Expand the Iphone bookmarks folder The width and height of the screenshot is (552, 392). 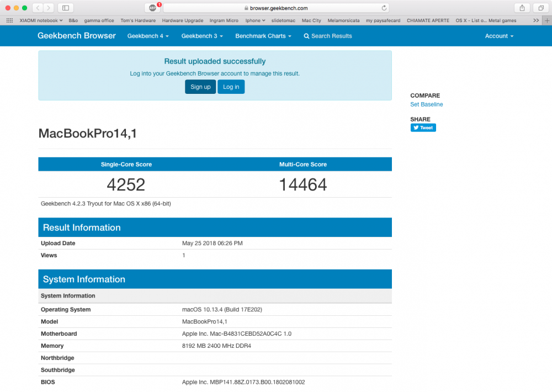pyautogui.click(x=255, y=20)
